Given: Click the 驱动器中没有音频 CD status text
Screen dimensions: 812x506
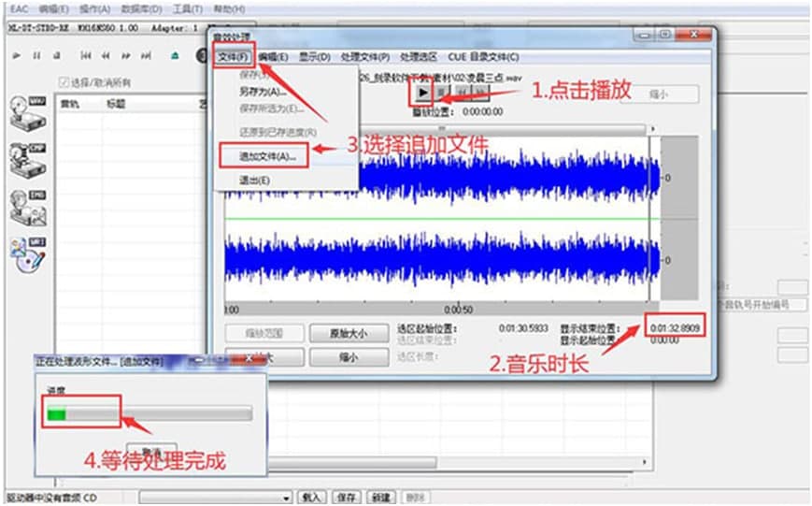Looking at the screenshot, I should (x=51, y=498).
